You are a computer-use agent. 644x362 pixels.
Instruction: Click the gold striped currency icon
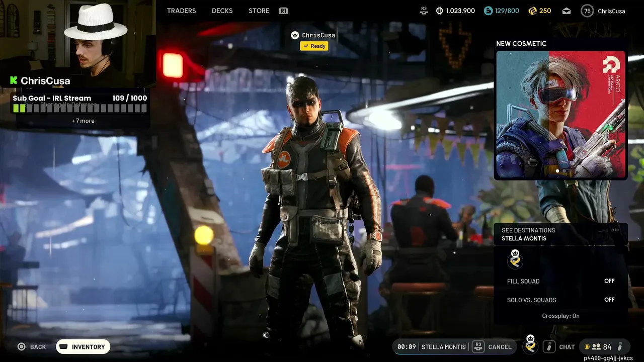533,11
